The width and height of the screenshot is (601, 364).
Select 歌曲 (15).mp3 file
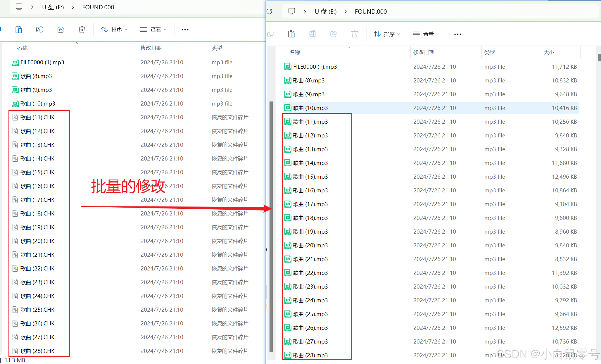(x=310, y=177)
